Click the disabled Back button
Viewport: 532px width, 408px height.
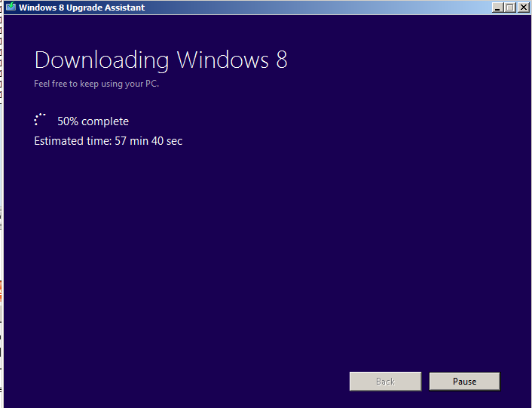(385, 381)
